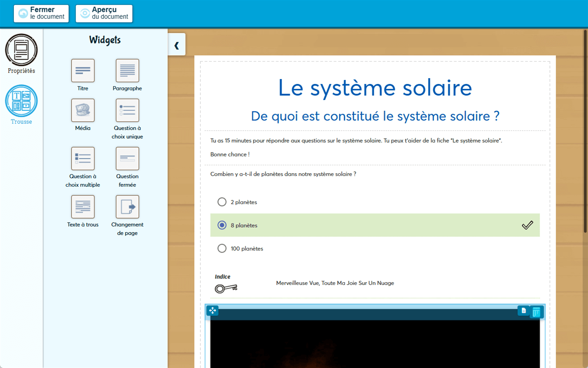Click the vertical scrollbar on the right

click(585, 130)
